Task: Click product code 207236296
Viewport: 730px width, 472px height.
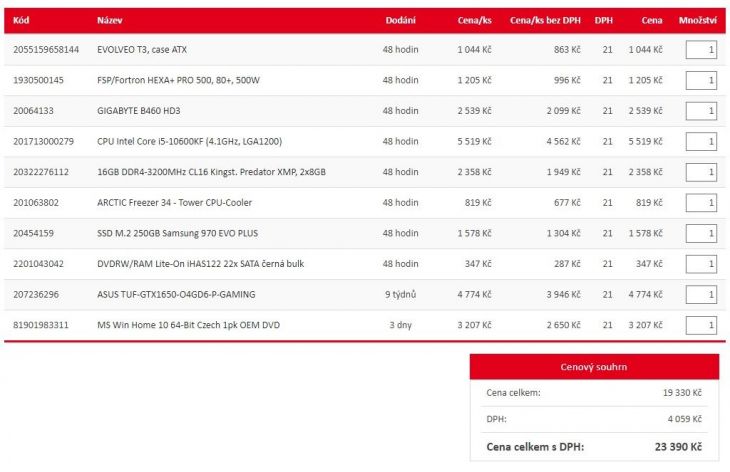Action: 36,295
